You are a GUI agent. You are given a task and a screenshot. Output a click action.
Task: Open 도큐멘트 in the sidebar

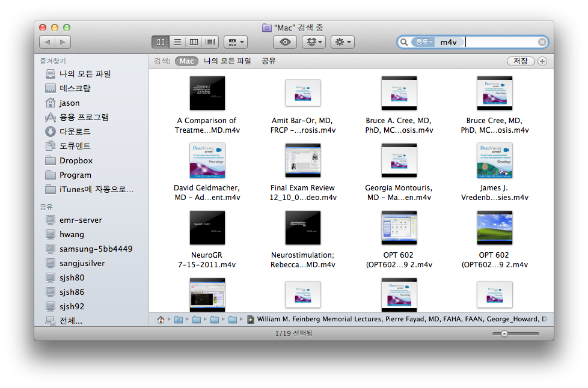point(75,146)
